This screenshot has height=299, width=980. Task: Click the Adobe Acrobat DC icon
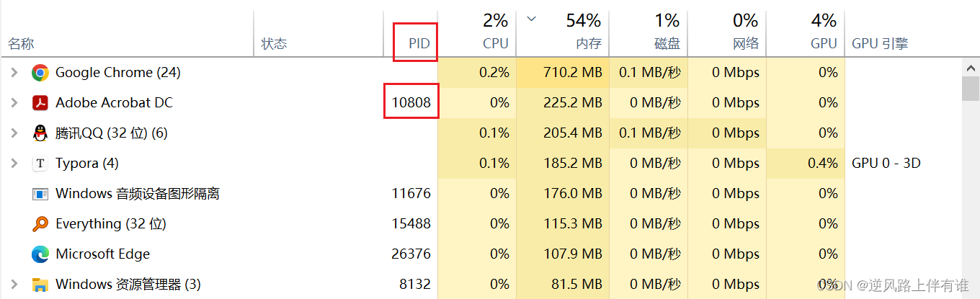[x=40, y=103]
